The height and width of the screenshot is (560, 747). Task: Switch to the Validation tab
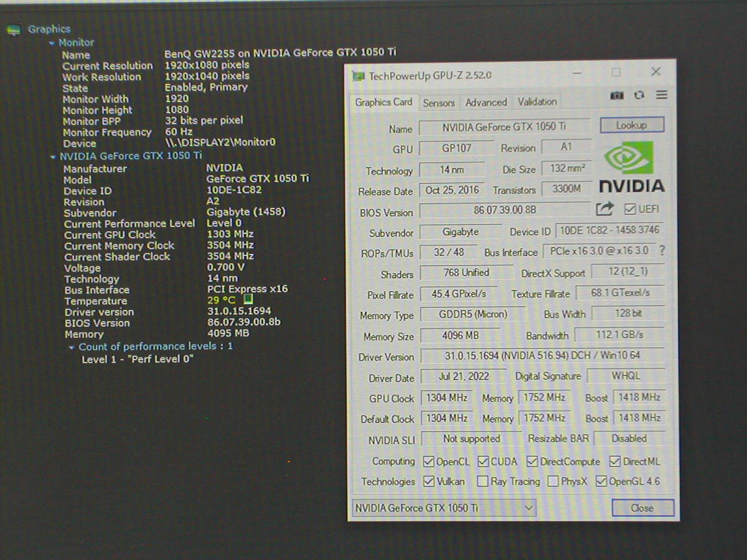coord(537,101)
